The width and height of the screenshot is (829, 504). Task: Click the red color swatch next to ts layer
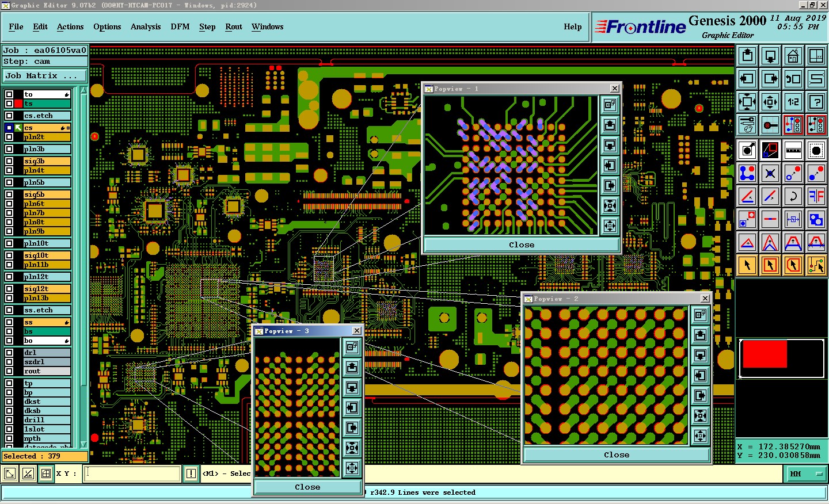point(18,104)
